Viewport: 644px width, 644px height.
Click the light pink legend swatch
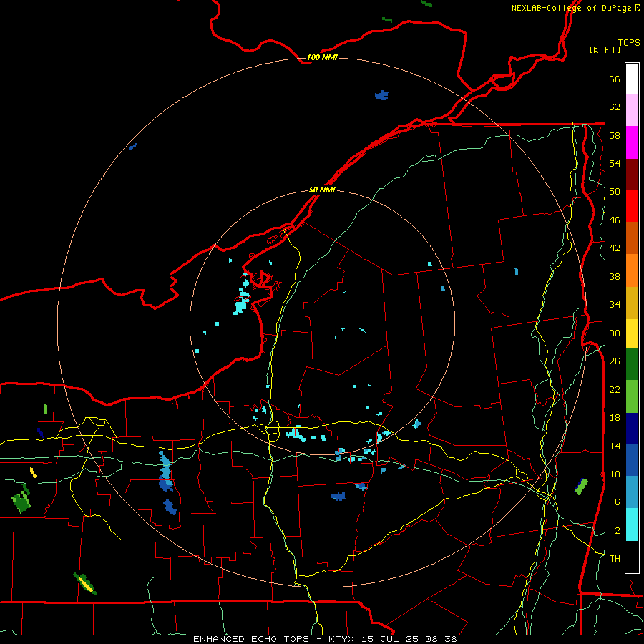tap(632, 110)
